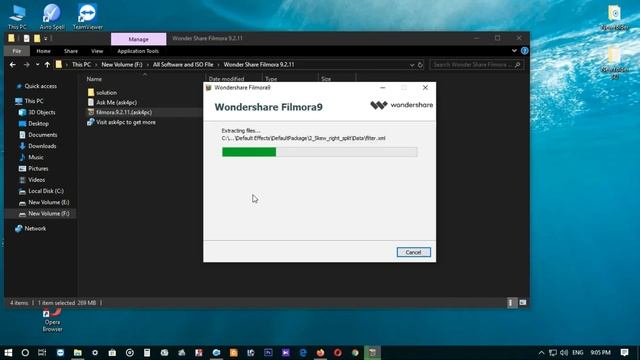Open Google Chrome from the taskbar
This screenshot has width=640, height=360.
pyautogui.click(x=355, y=353)
